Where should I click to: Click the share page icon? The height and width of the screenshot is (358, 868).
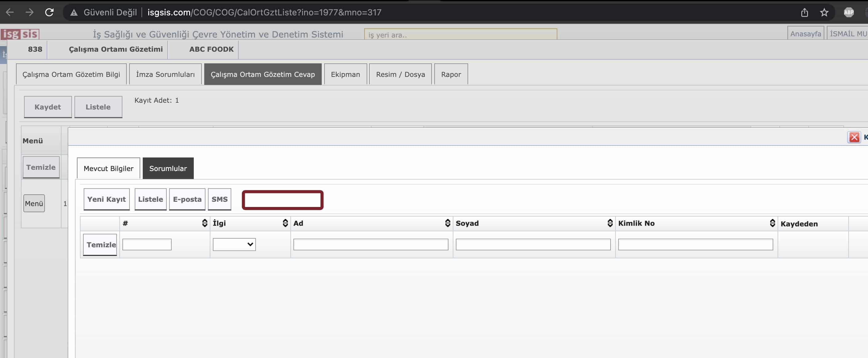(x=804, y=13)
